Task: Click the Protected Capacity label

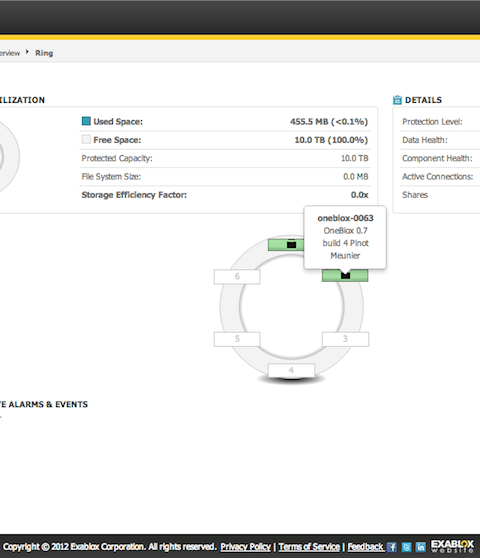Action: (117, 158)
